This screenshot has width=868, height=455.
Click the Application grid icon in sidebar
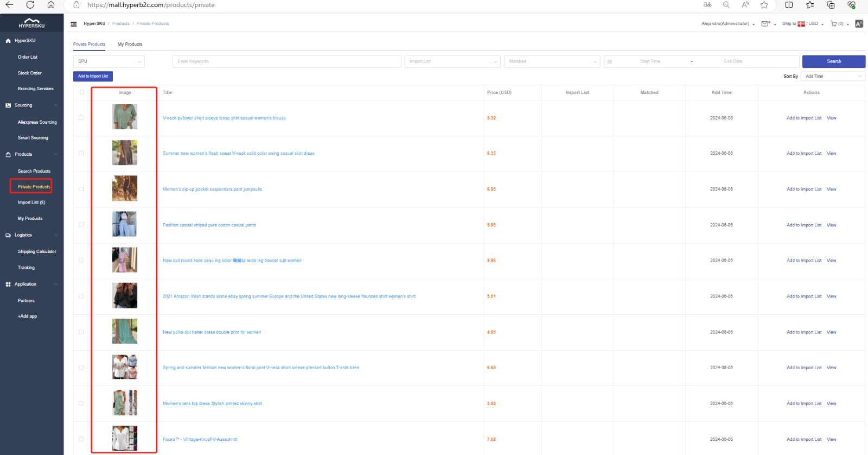point(8,284)
